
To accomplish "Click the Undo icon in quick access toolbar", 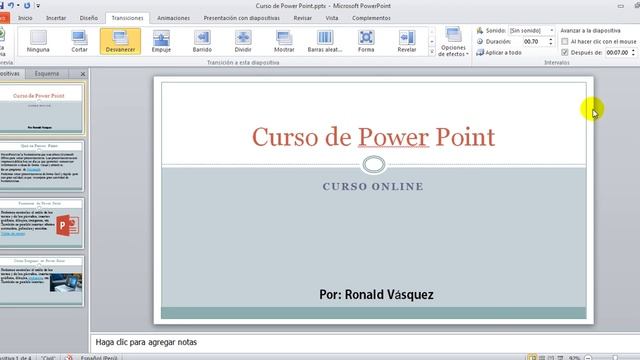I will pos(11,5).
